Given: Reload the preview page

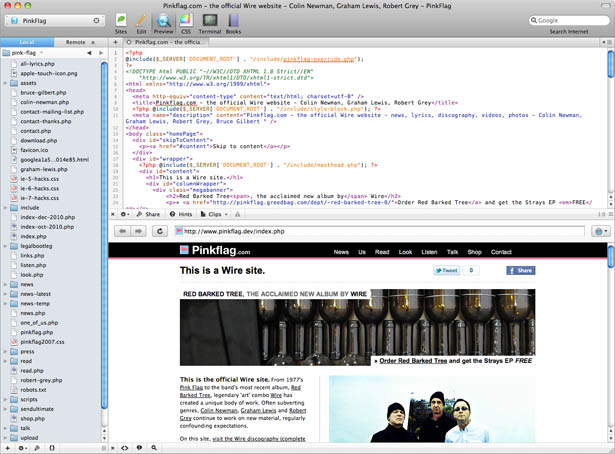Looking at the screenshot, I should pos(160,231).
